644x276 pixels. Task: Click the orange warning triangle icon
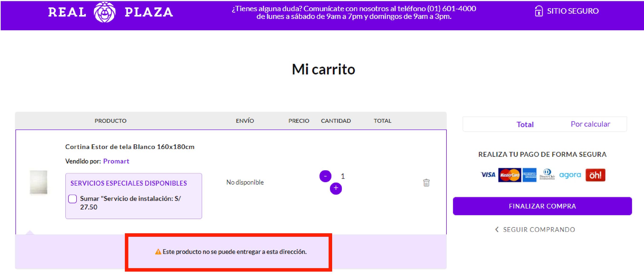(x=158, y=252)
